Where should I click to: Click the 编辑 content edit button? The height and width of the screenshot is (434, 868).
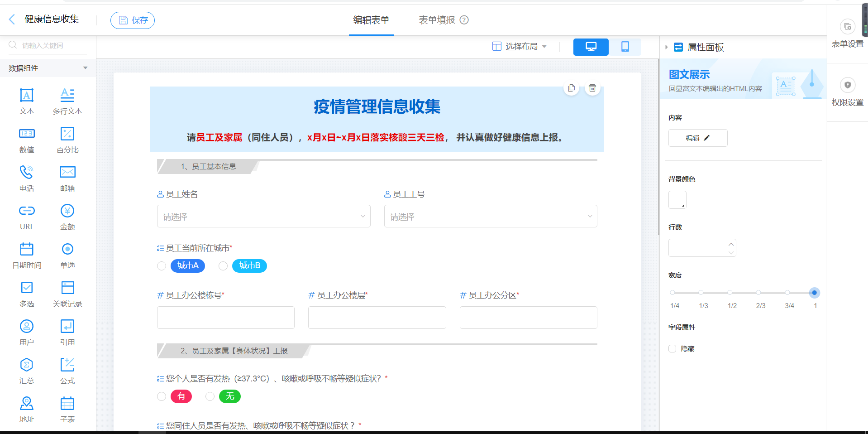pyautogui.click(x=698, y=138)
